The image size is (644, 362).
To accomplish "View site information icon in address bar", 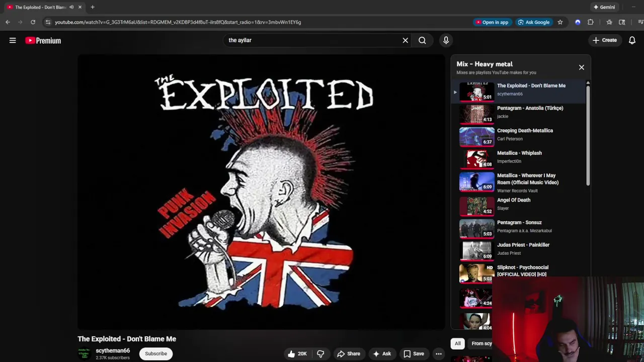I will [x=47, y=22].
